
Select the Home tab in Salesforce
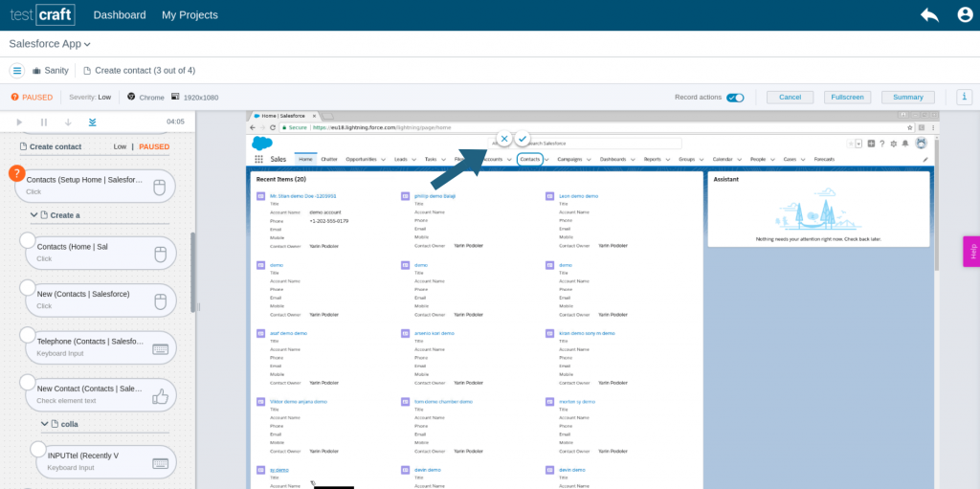click(305, 160)
